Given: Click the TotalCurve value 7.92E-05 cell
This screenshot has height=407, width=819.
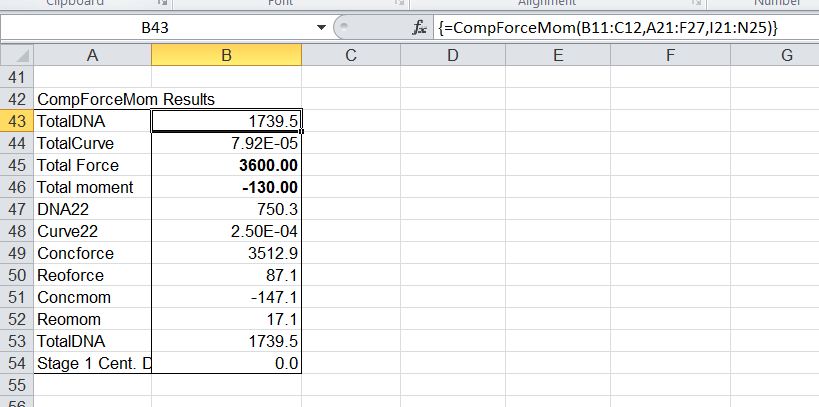Looking at the screenshot, I should point(226,143).
